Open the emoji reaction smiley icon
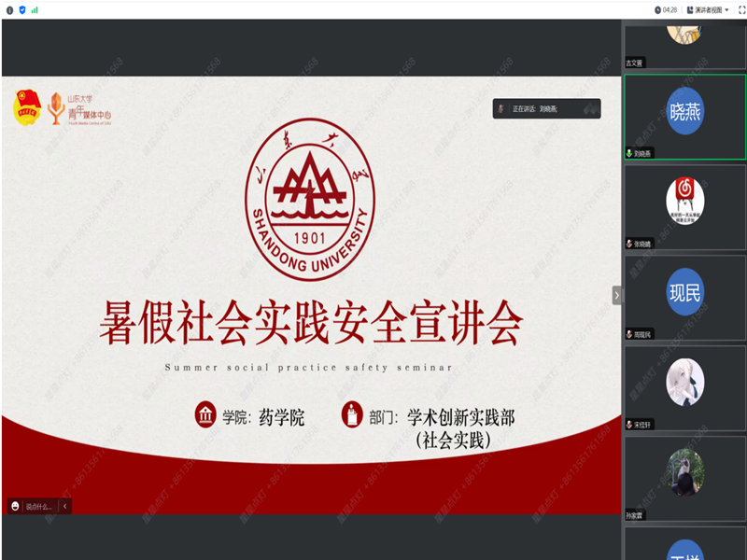 point(15,507)
